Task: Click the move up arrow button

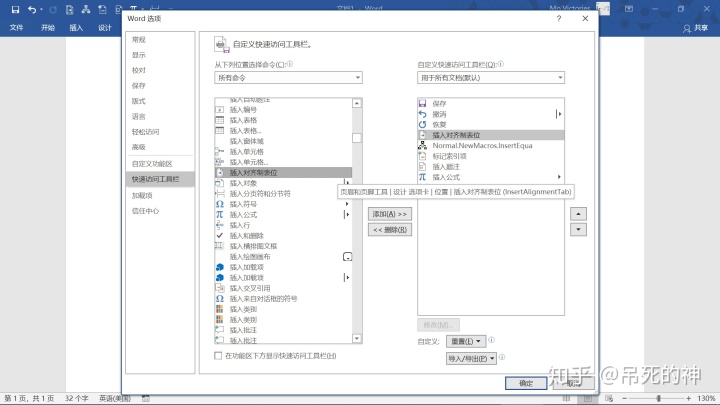Action: point(578,214)
